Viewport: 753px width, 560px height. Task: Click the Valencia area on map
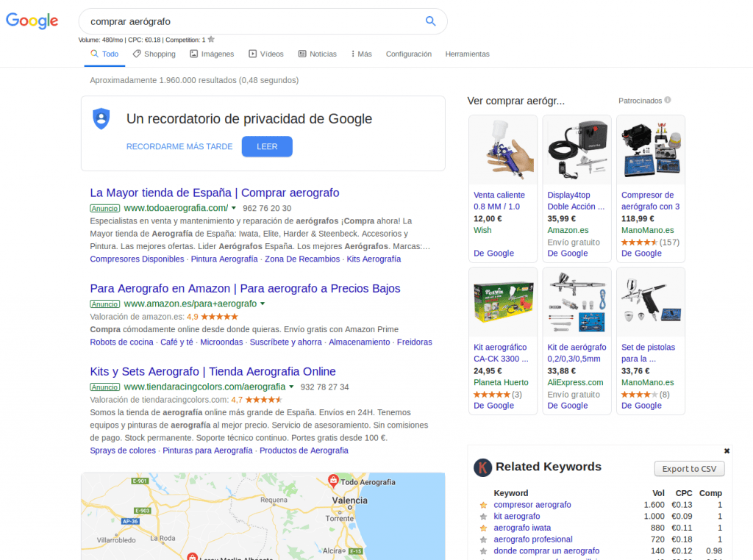349,500
